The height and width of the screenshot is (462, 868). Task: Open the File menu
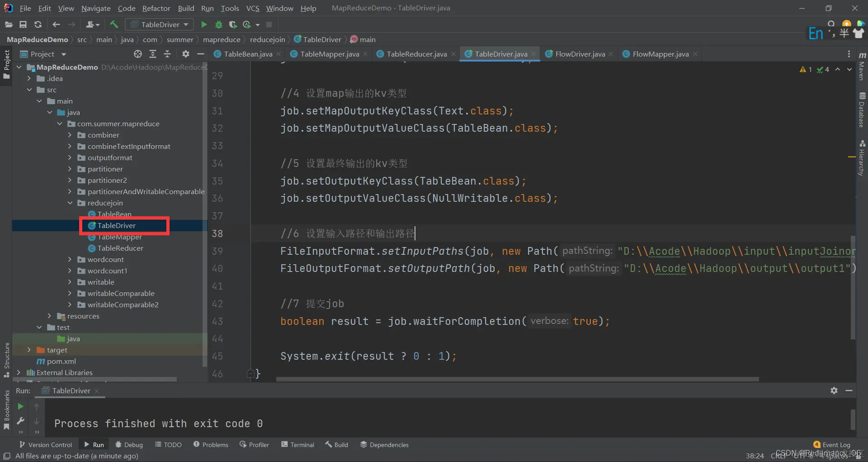pyautogui.click(x=25, y=8)
